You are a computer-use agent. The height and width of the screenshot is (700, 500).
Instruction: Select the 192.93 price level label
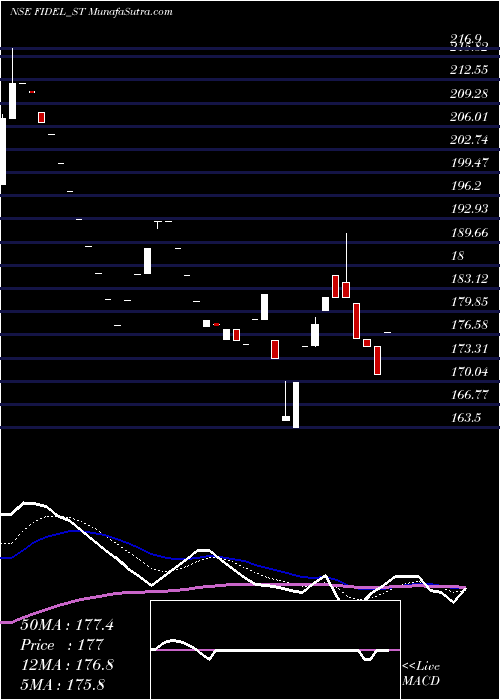point(469,209)
